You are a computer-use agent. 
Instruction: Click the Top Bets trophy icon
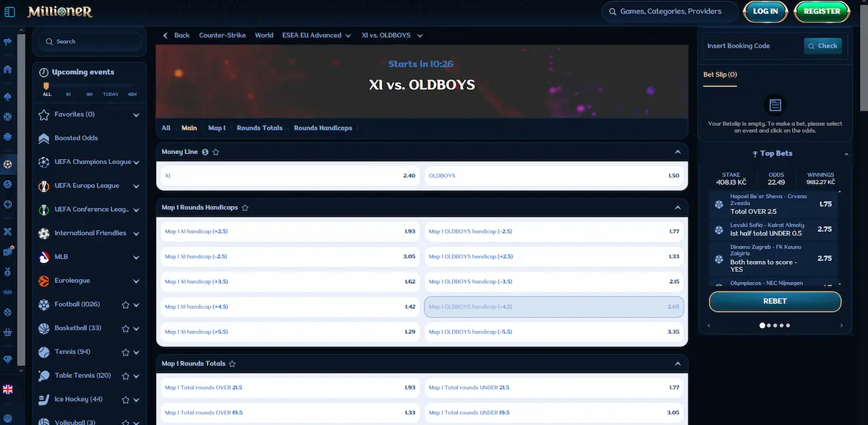754,154
